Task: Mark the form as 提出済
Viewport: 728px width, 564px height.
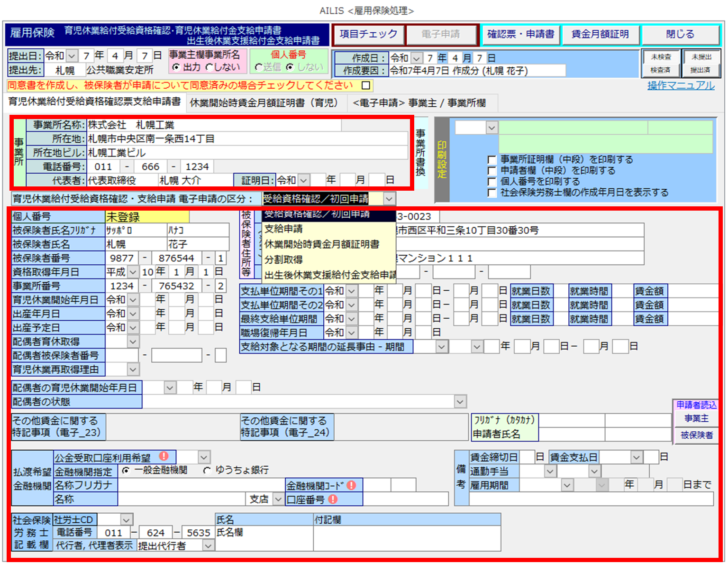Action: 701,70
